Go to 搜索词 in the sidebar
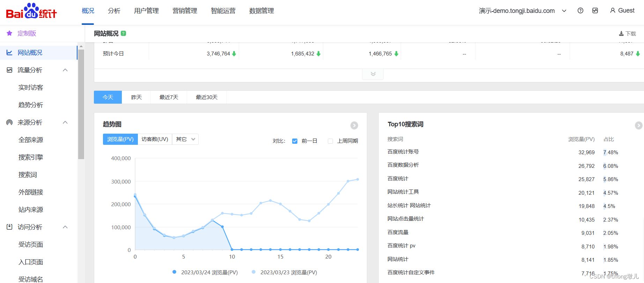Screen dimensions: 644x283 tap(28, 174)
